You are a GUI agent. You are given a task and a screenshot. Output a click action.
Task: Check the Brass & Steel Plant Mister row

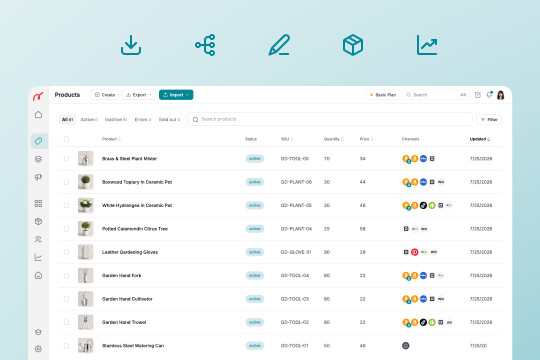[66, 158]
